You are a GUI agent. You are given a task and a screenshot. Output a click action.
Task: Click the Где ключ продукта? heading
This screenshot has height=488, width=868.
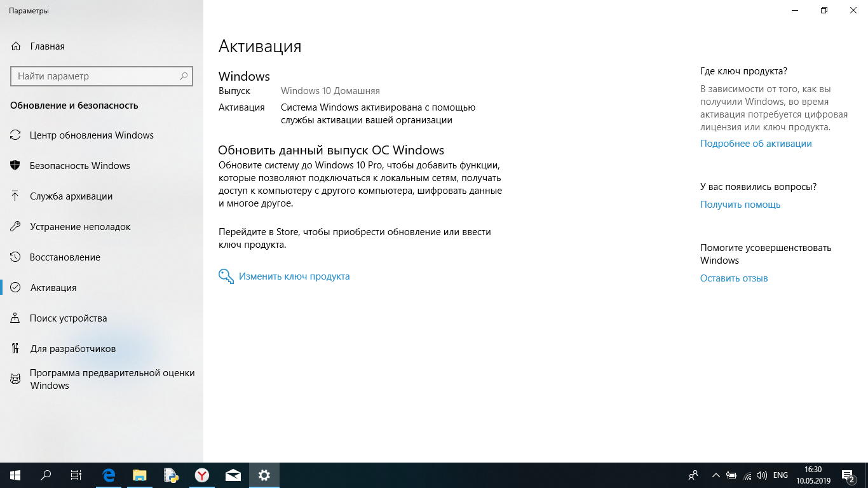[743, 71]
